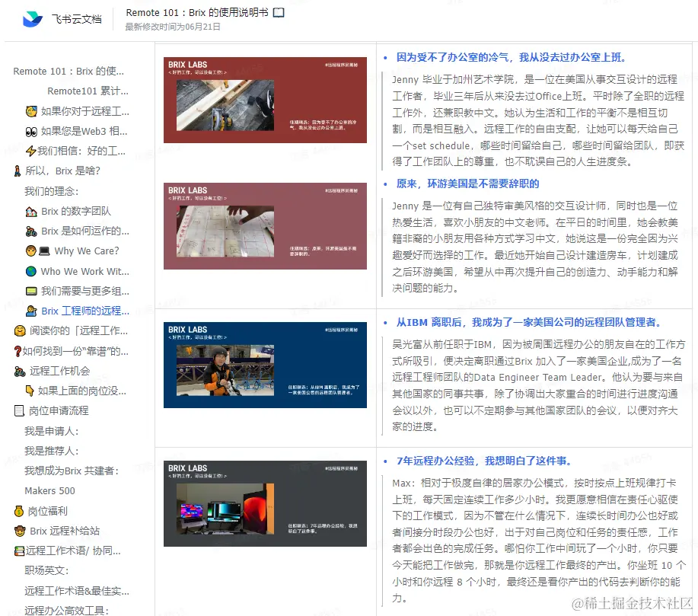
Task: Click the cyclist icon before "远程工作机会"
Action: tap(20, 371)
